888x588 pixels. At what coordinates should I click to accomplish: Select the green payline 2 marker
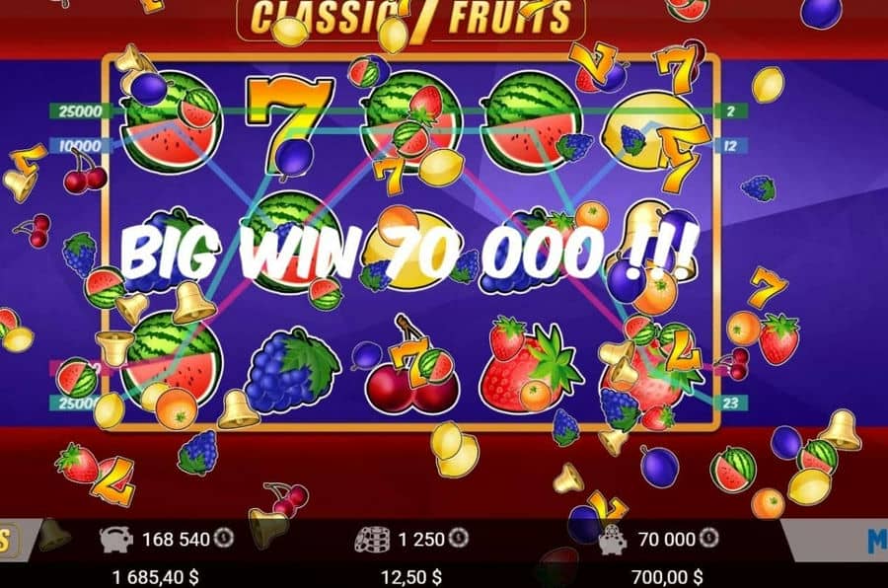pyautogui.click(x=730, y=111)
